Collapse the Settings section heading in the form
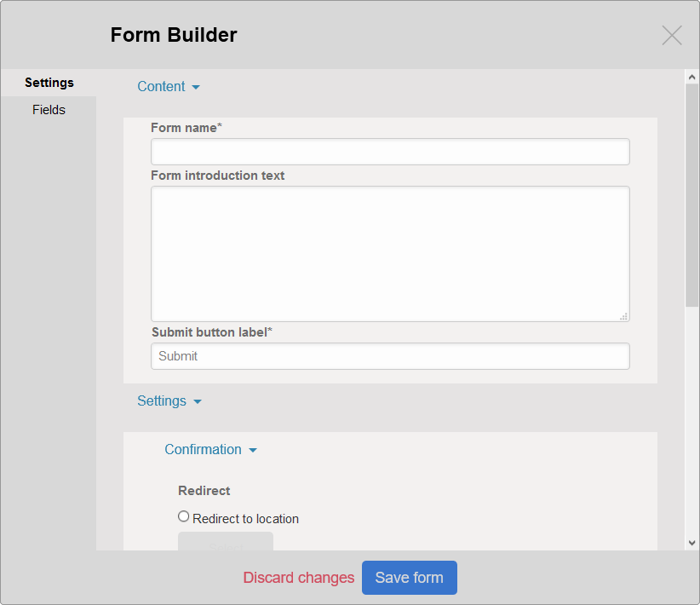Screen dimensions: 700x605 [x=162, y=400]
